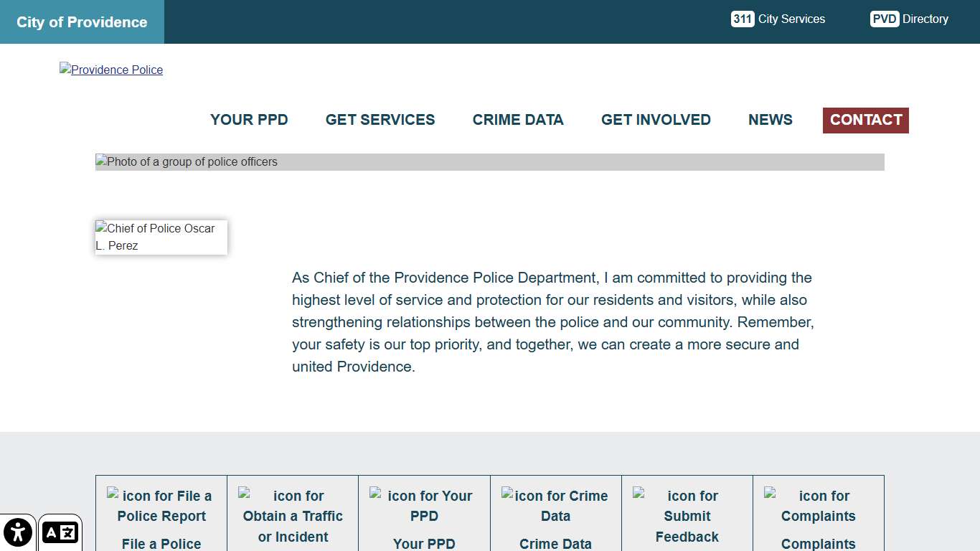
Task: Open 311 City Services
Action: click(778, 19)
